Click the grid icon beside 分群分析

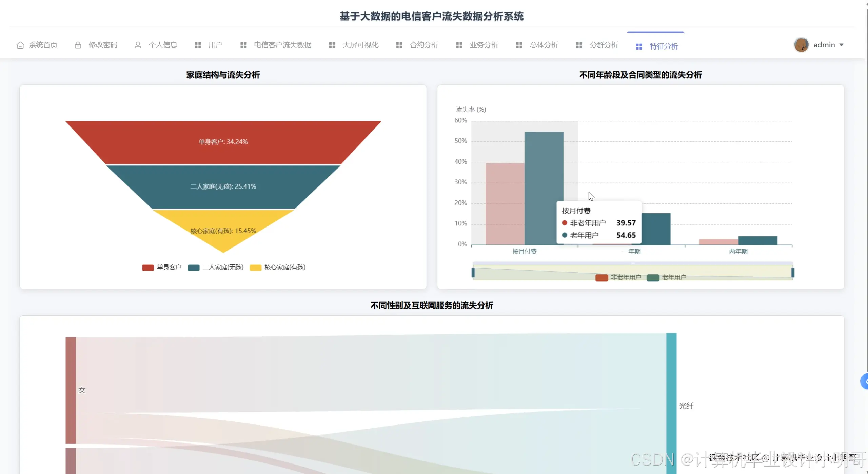point(579,45)
